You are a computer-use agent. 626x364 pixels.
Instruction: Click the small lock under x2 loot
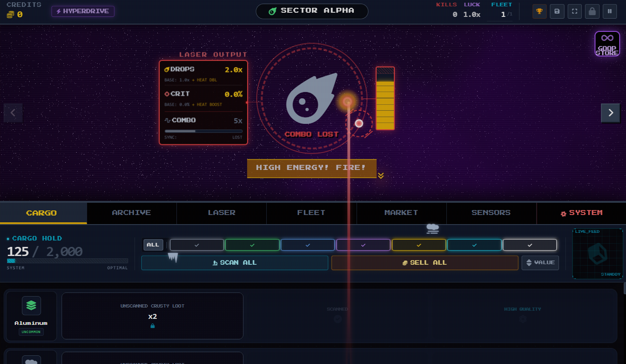pyautogui.click(x=152, y=326)
